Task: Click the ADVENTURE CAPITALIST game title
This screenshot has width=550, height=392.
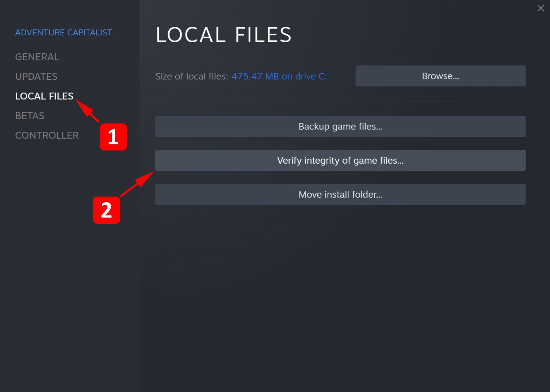Action: [x=63, y=32]
